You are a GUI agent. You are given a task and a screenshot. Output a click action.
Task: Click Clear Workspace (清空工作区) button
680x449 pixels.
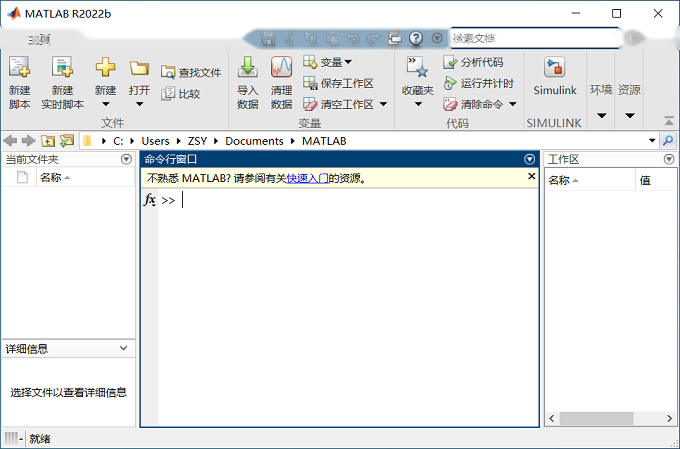(338, 104)
